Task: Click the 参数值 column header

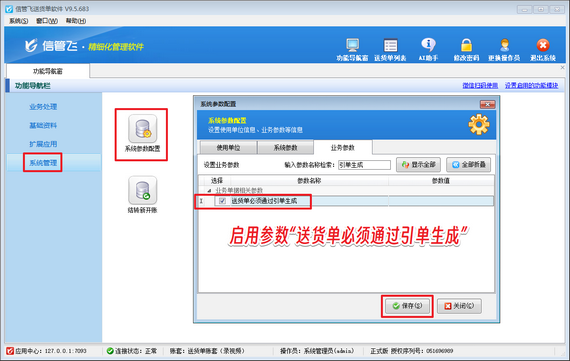Action: (441, 181)
